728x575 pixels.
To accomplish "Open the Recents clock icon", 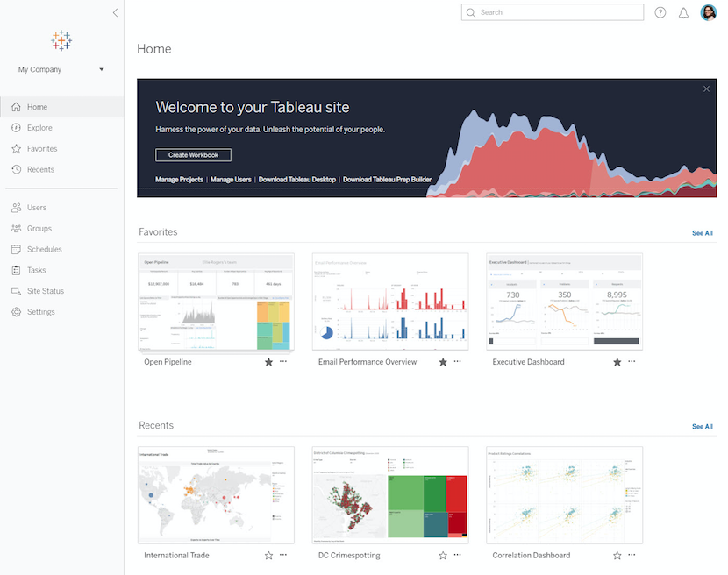I will coord(17,169).
